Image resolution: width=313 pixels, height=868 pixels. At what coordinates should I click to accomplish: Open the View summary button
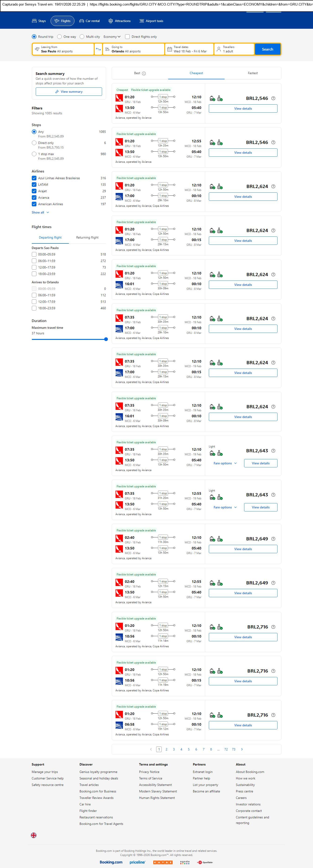69,92
